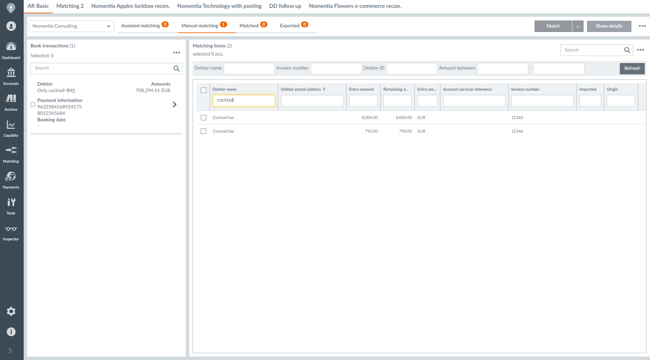Click the Invoice number filter field
The width and height of the screenshot is (650, 360).
[x=336, y=68]
